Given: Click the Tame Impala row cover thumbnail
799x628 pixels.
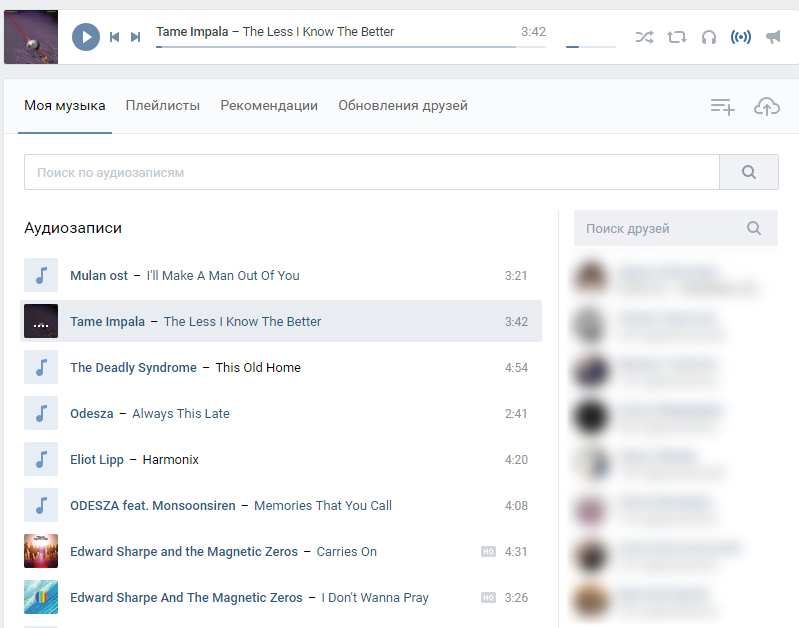Looking at the screenshot, I should point(41,321).
